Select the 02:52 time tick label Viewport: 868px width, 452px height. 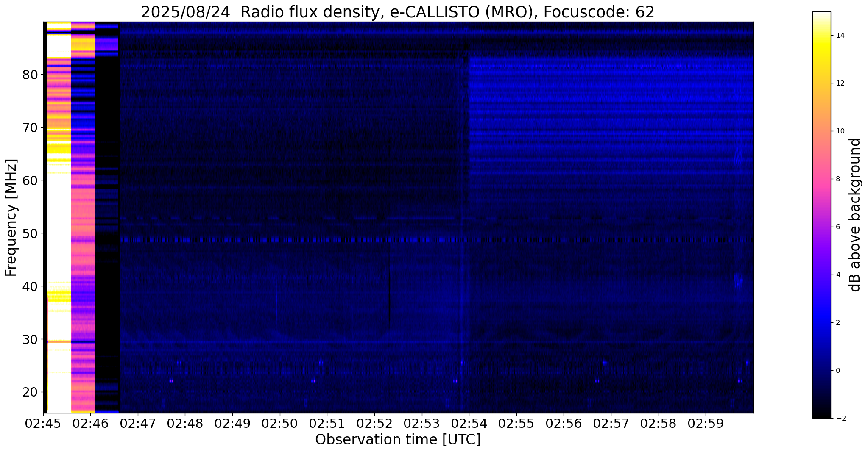tap(374, 424)
